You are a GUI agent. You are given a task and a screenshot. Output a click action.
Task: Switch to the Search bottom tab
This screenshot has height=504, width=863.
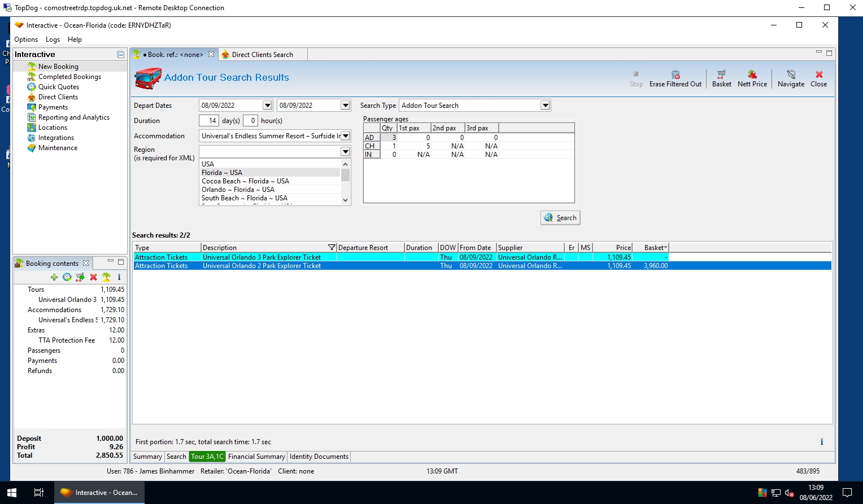point(176,457)
